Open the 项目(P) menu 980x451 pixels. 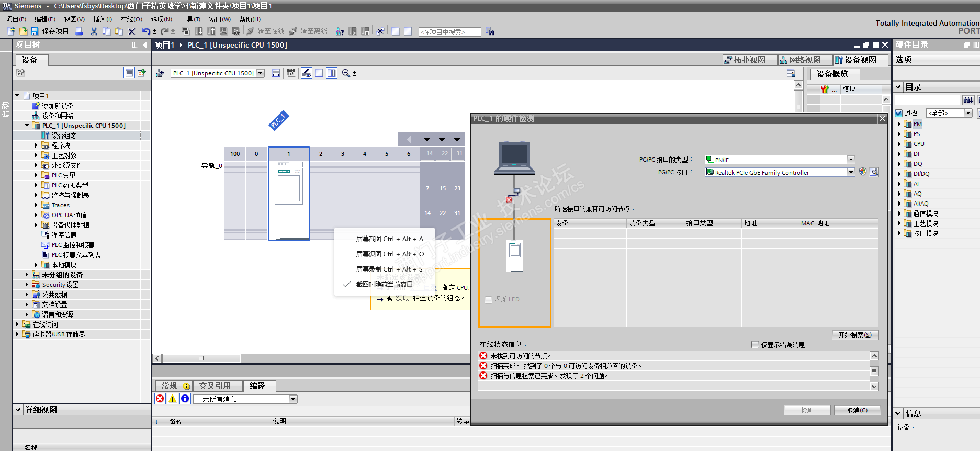[x=16, y=19]
